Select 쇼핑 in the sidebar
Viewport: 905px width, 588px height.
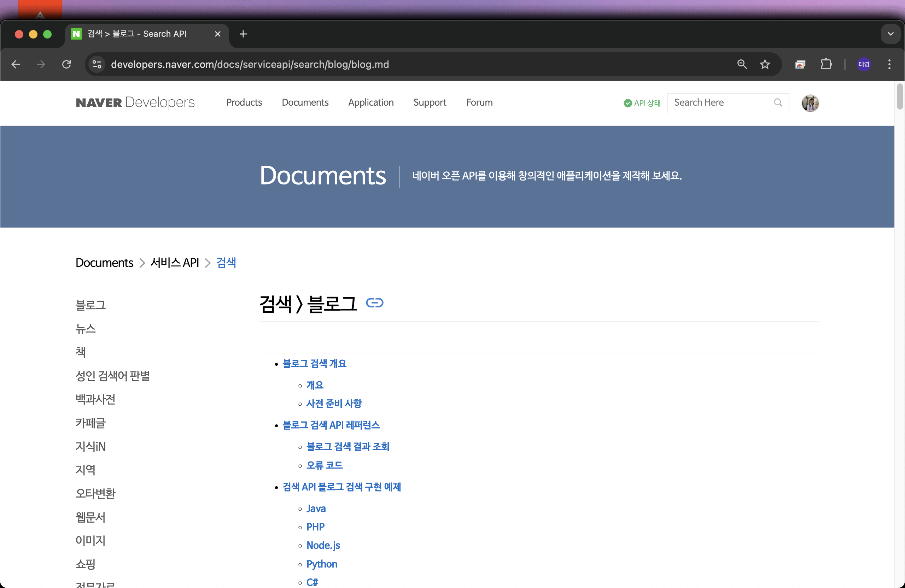[x=86, y=564]
